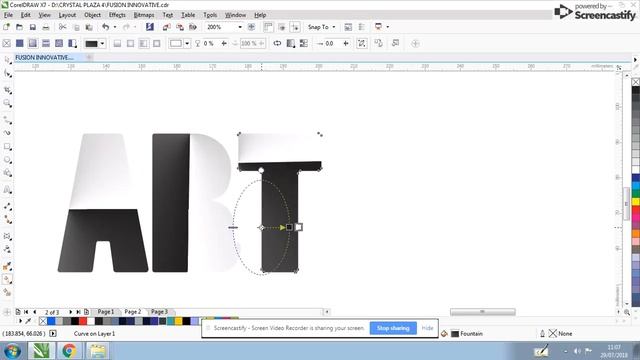Toggle the Rectangular fountain fill type

click(x=157, y=43)
